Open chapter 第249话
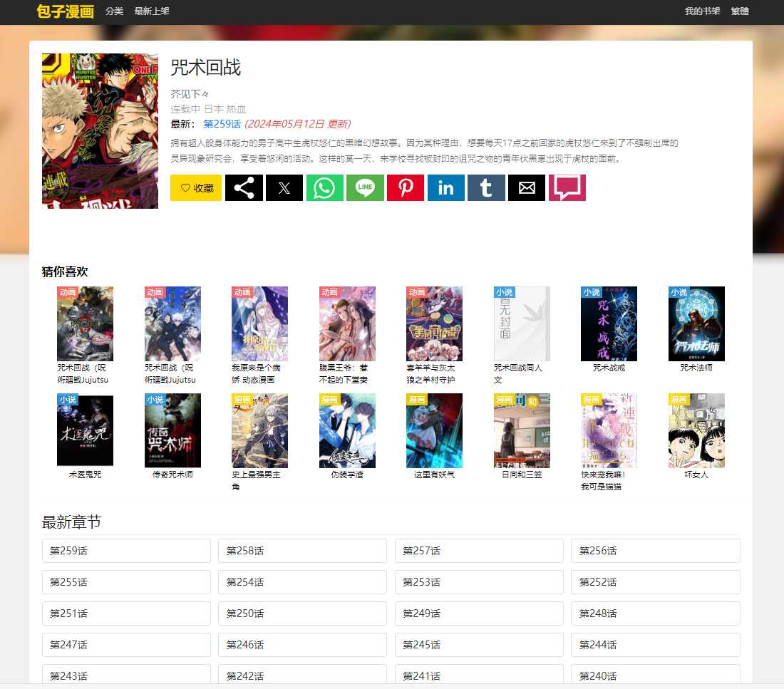 coord(479,613)
